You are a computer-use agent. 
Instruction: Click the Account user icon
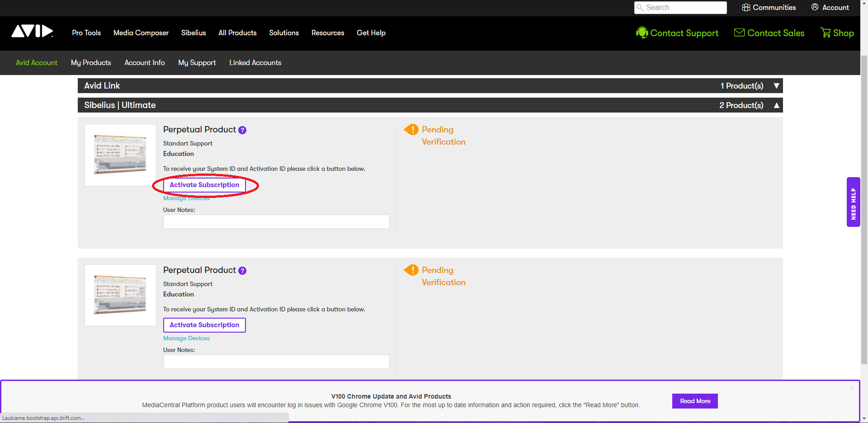tap(815, 7)
